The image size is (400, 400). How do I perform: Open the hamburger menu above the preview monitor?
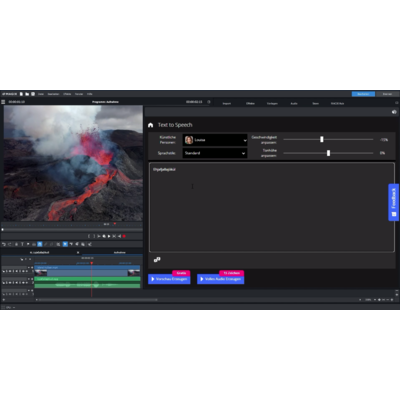3,102
